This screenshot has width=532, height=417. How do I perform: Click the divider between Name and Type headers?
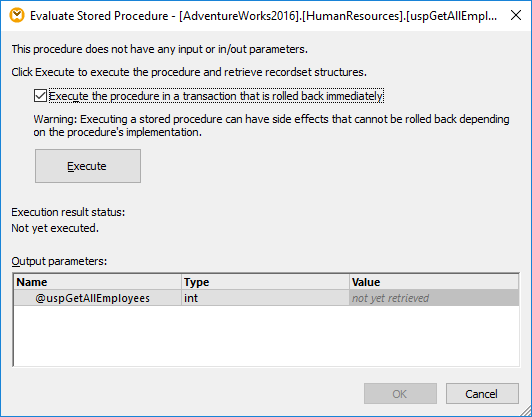pyautogui.click(x=182, y=282)
